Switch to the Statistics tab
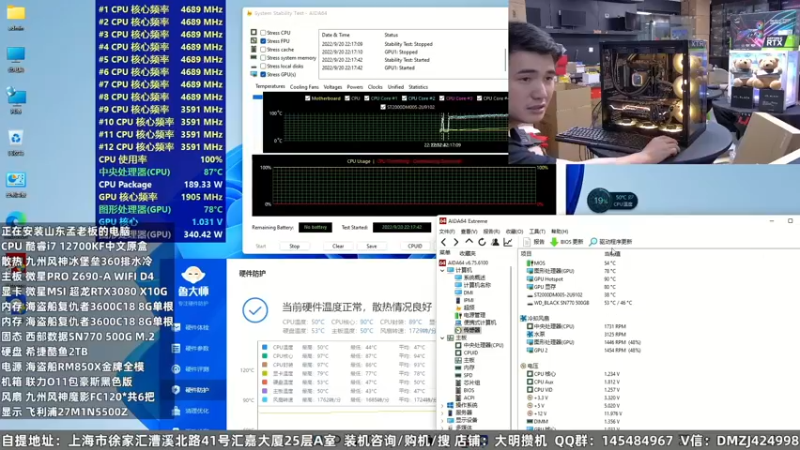 [x=418, y=87]
